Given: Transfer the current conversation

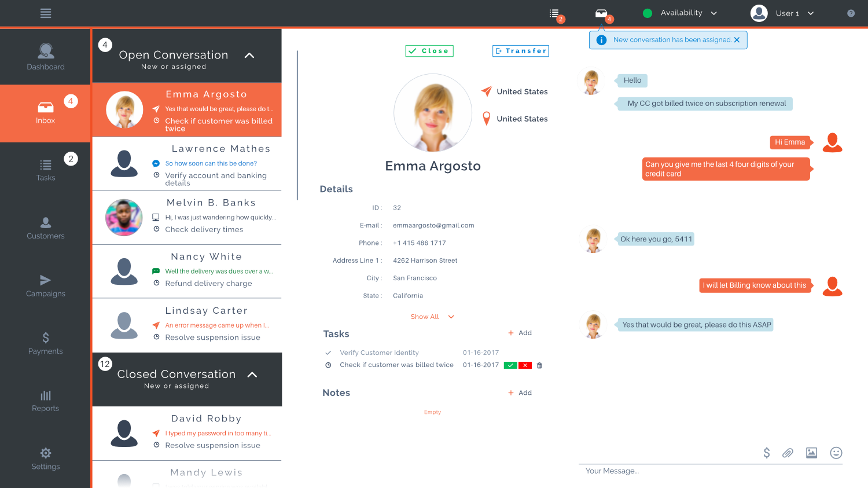Looking at the screenshot, I should 520,51.
